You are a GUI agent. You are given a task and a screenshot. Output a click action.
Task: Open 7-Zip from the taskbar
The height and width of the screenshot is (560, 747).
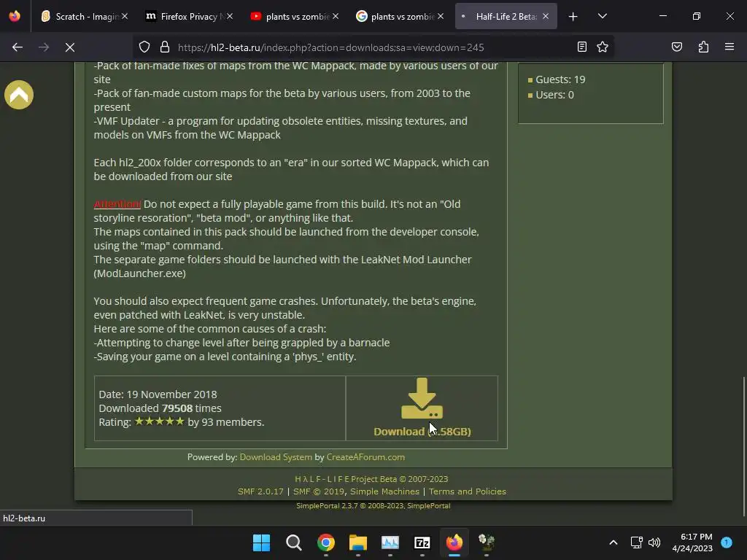(422, 542)
